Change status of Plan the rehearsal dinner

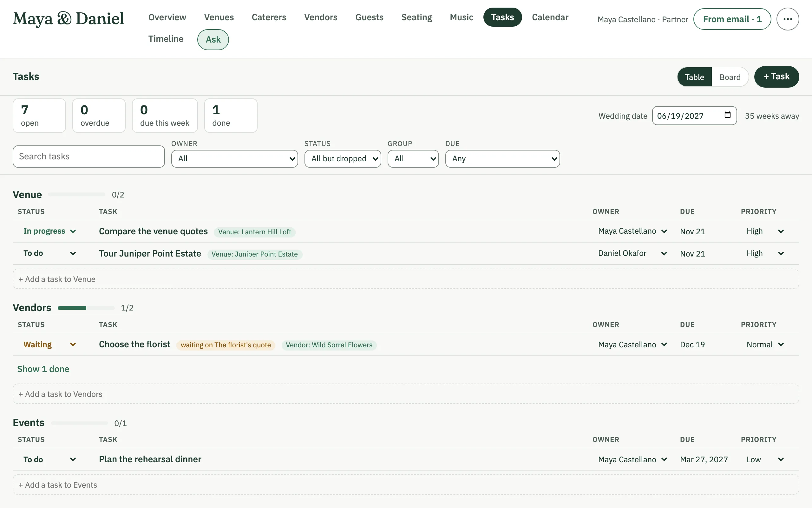coord(50,459)
